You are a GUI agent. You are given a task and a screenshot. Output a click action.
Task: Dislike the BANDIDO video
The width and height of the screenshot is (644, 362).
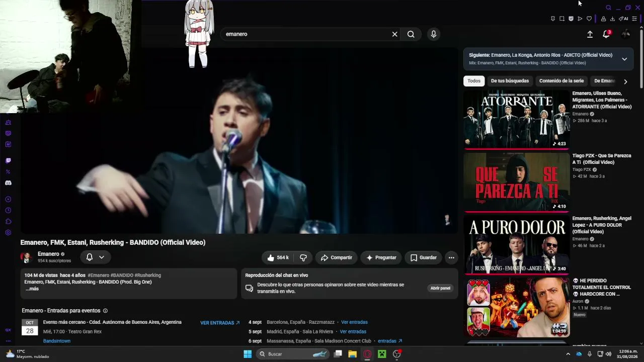[x=303, y=257]
